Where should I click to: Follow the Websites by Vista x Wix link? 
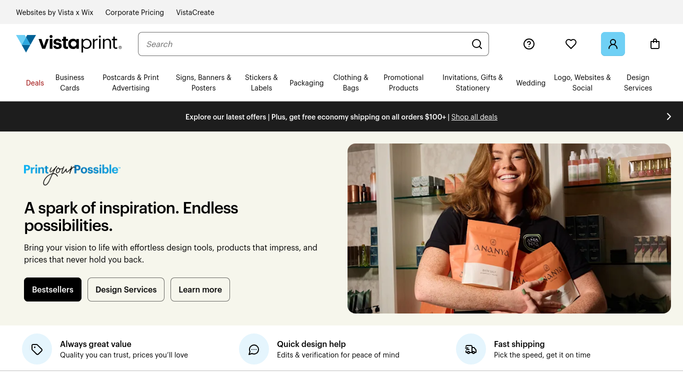[54, 13]
